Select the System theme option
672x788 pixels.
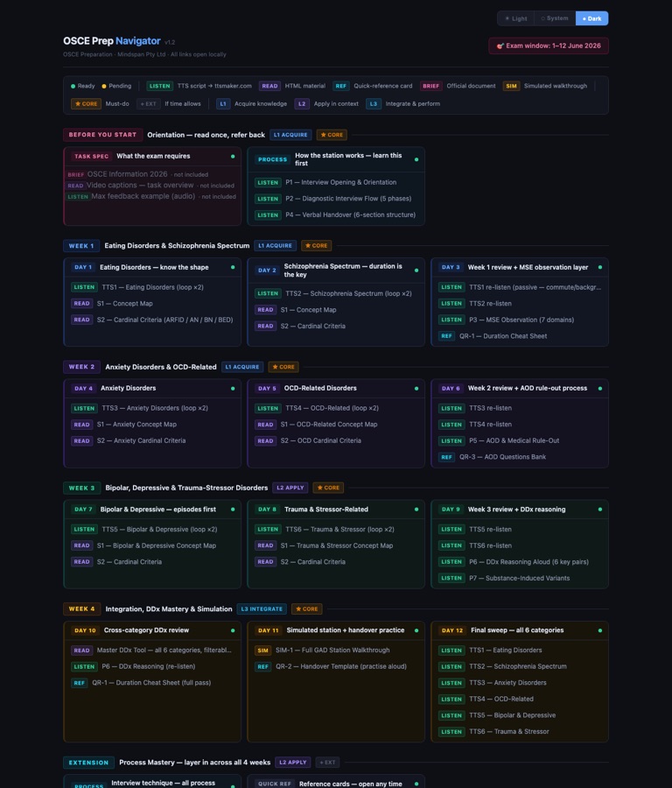click(555, 18)
